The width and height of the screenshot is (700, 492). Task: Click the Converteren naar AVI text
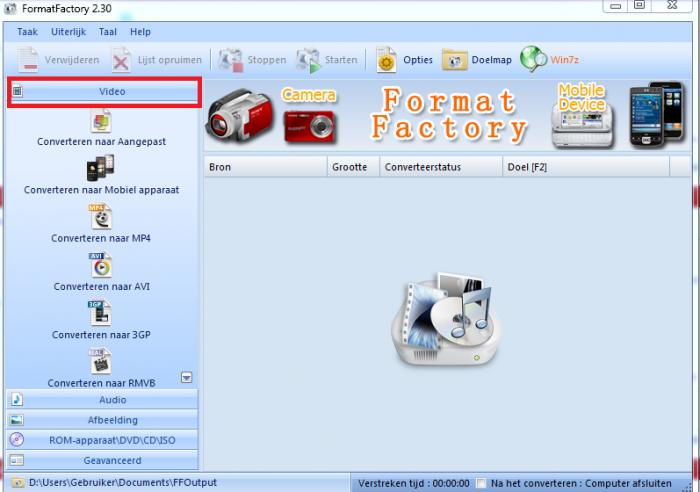click(102, 287)
